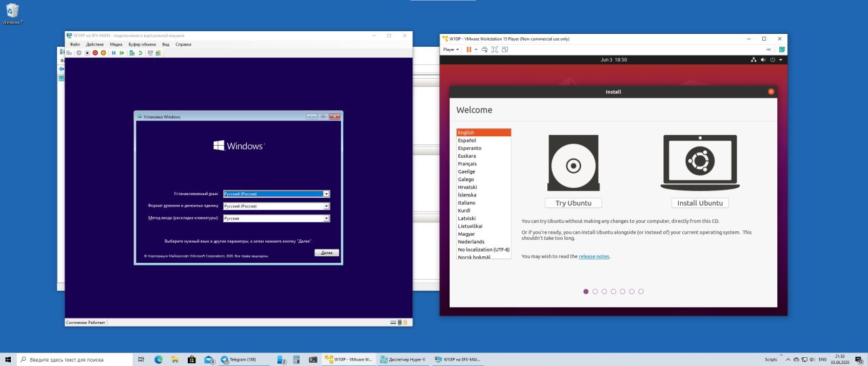
Task: Open the terminal icon on taskbar
Action: pos(313,359)
